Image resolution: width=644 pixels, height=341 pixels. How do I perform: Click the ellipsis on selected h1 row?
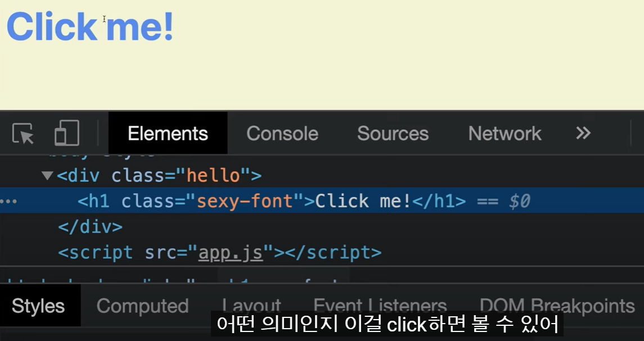coord(9,202)
